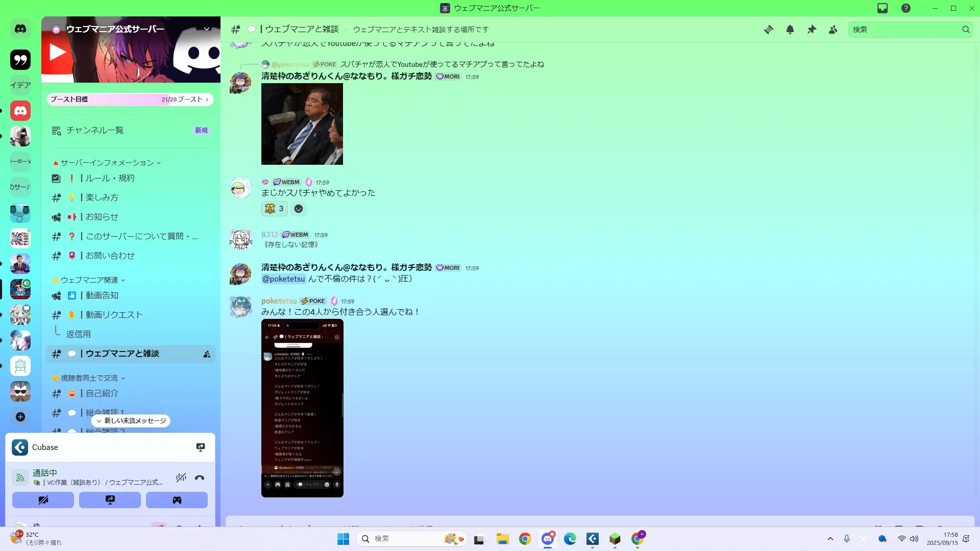This screenshot has width=980, height=551.
Task: Toggle camera on in voice panel
Action: coord(43,500)
